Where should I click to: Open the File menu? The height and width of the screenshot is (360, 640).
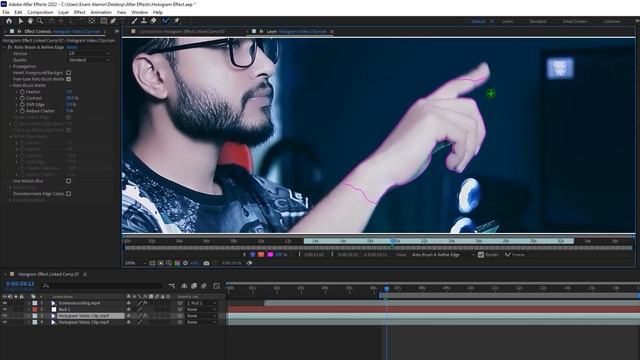tap(6, 12)
